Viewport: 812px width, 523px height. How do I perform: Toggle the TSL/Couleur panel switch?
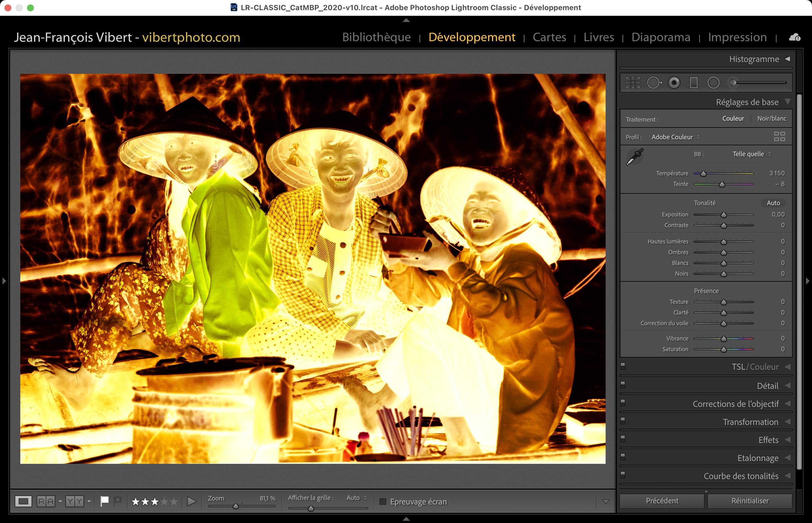click(x=623, y=366)
